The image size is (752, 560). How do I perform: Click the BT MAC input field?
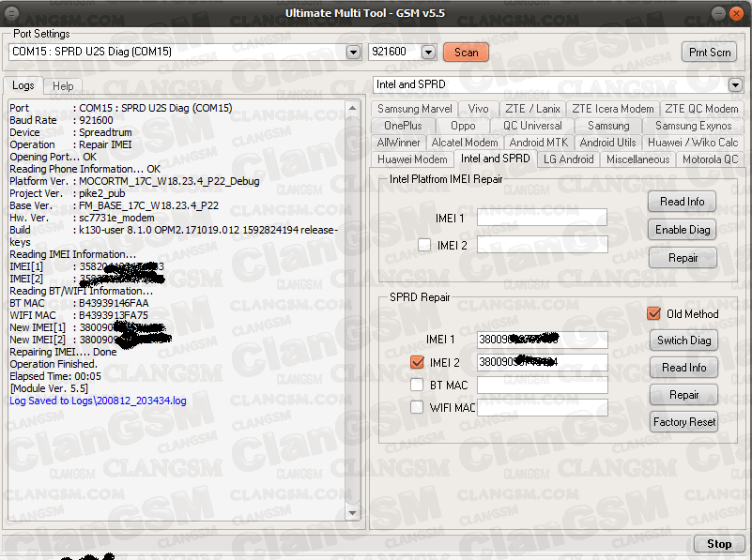point(543,385)
